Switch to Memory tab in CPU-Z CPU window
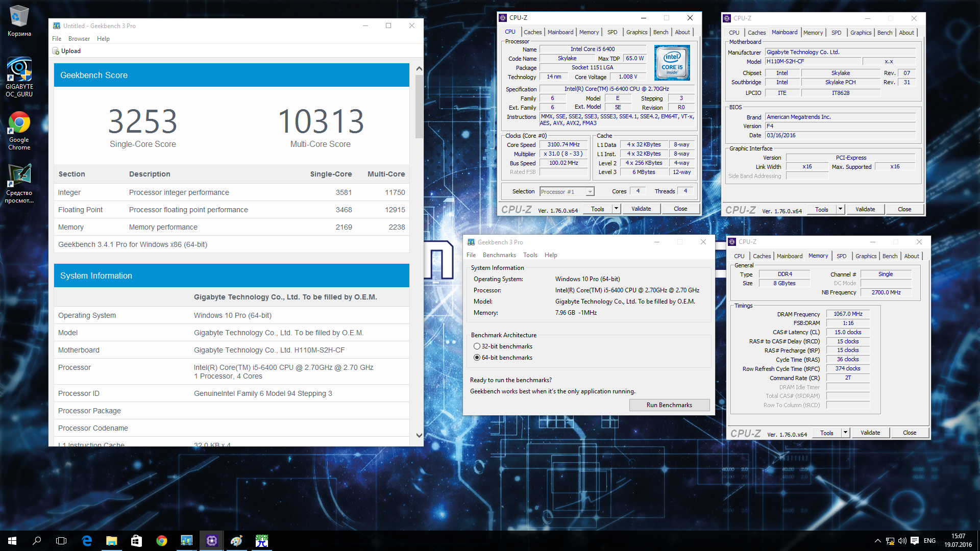Screen dimensions: 980x551 589,32
